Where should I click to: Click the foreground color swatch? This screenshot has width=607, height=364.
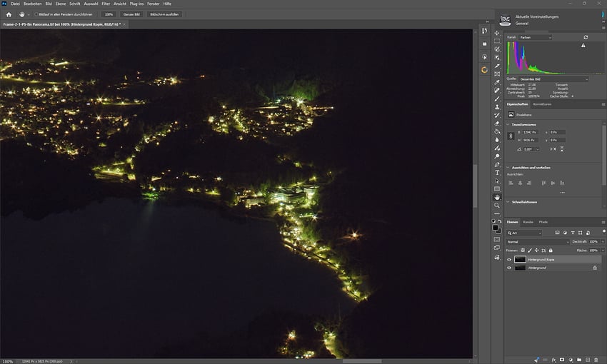click(496, 228)
